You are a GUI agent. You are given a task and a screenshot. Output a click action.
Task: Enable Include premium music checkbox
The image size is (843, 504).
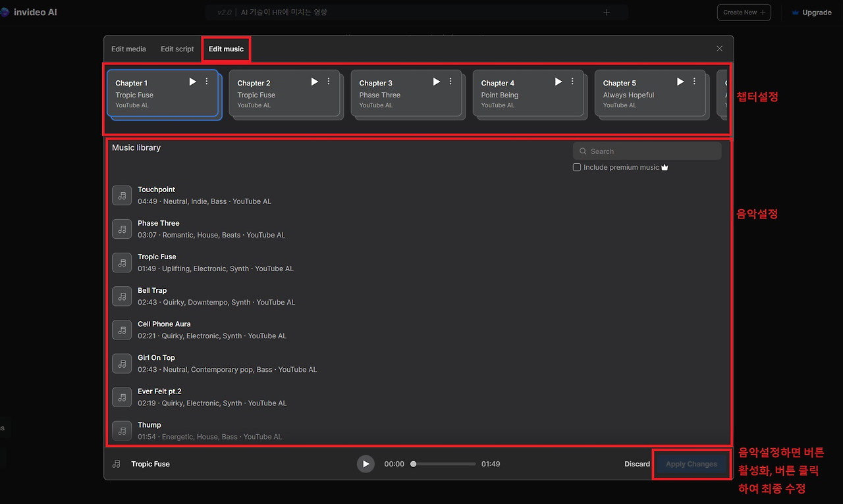[577, 167]
